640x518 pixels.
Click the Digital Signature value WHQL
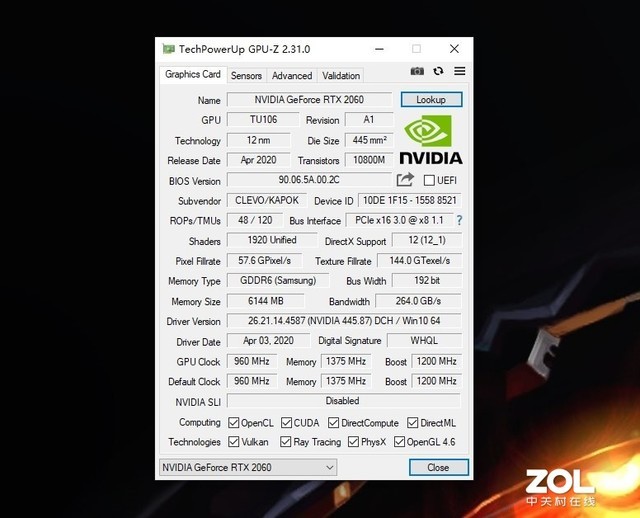(x=424, y=340)
